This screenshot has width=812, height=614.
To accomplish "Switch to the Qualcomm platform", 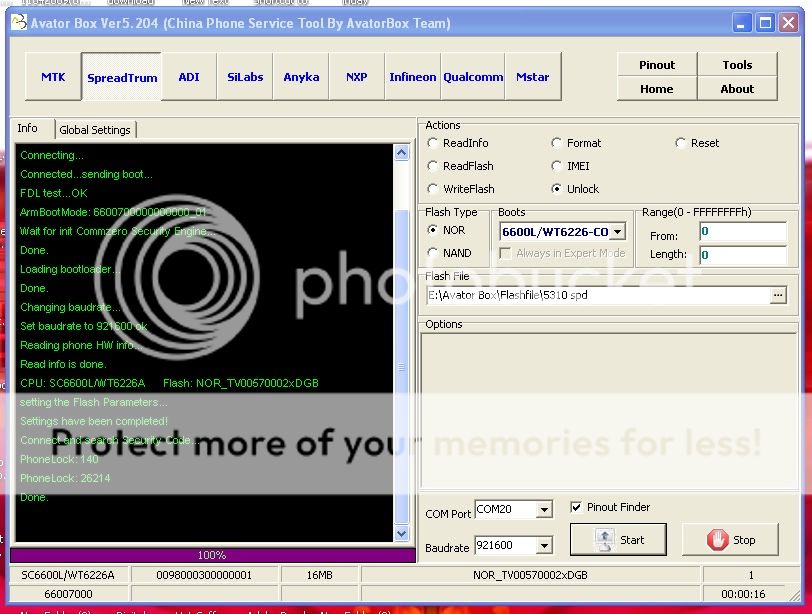I will click(x=473, y=77).
